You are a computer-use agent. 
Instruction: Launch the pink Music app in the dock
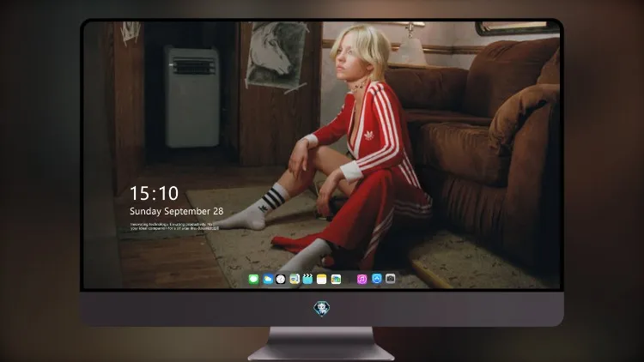[361, 280]
